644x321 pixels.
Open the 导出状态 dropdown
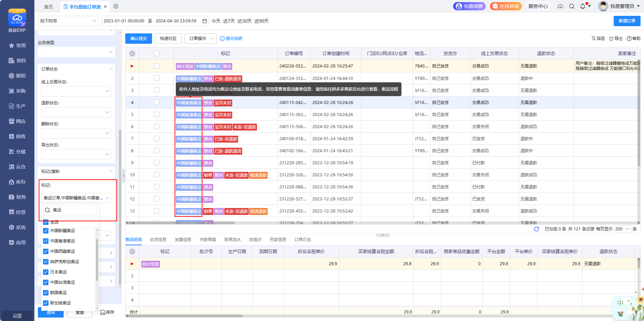[76, 154]
